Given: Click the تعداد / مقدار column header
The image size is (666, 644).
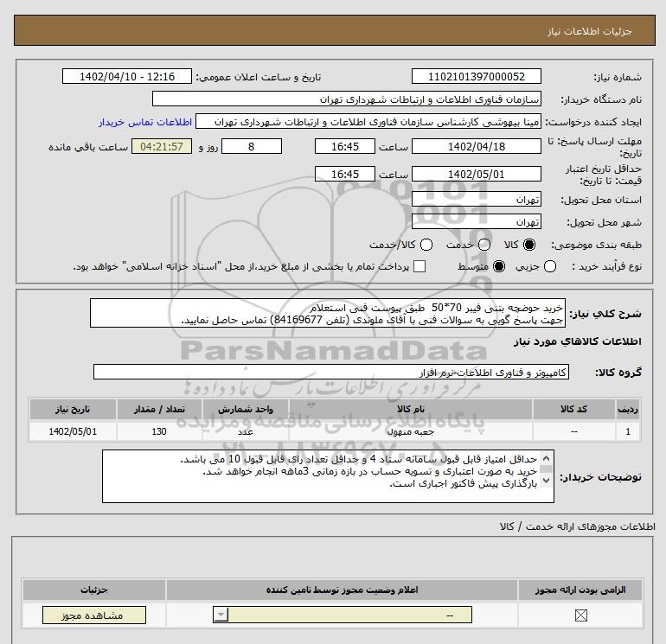Looking at the screenshot, I should [x=159, y=409].
